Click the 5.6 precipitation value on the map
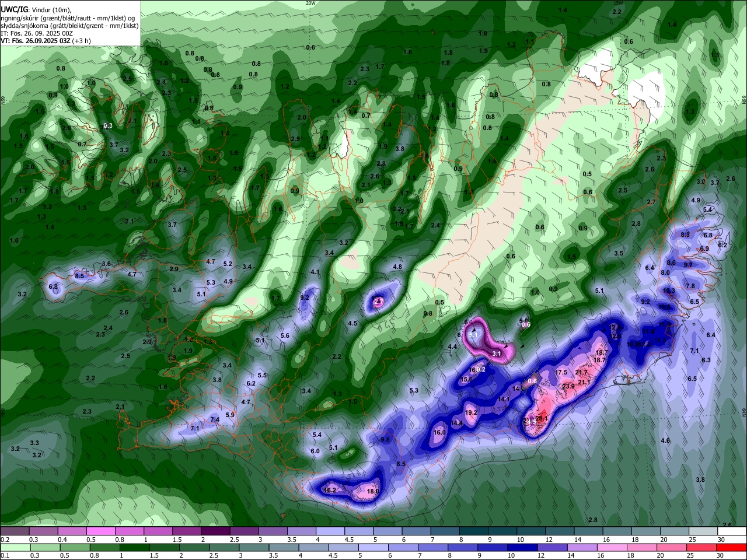The width and height of the screenshot is (747, 560). click(285, 335)
